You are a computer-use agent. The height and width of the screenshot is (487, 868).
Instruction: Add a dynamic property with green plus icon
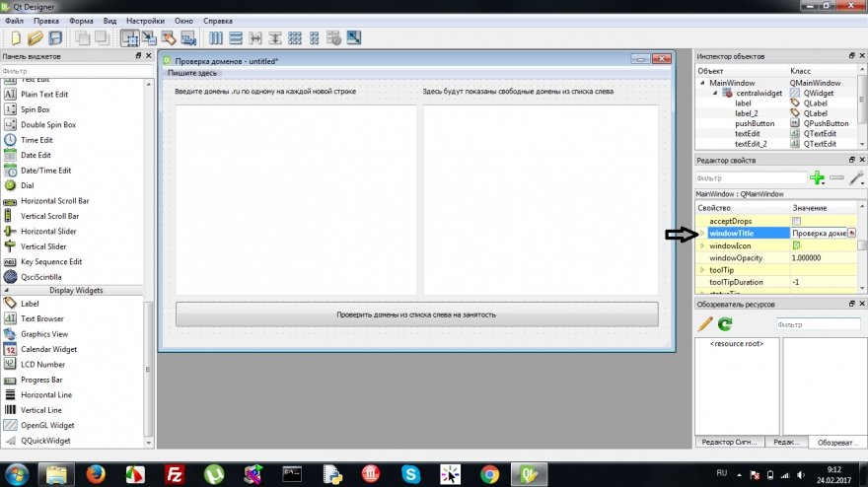[x=817, y=178]
